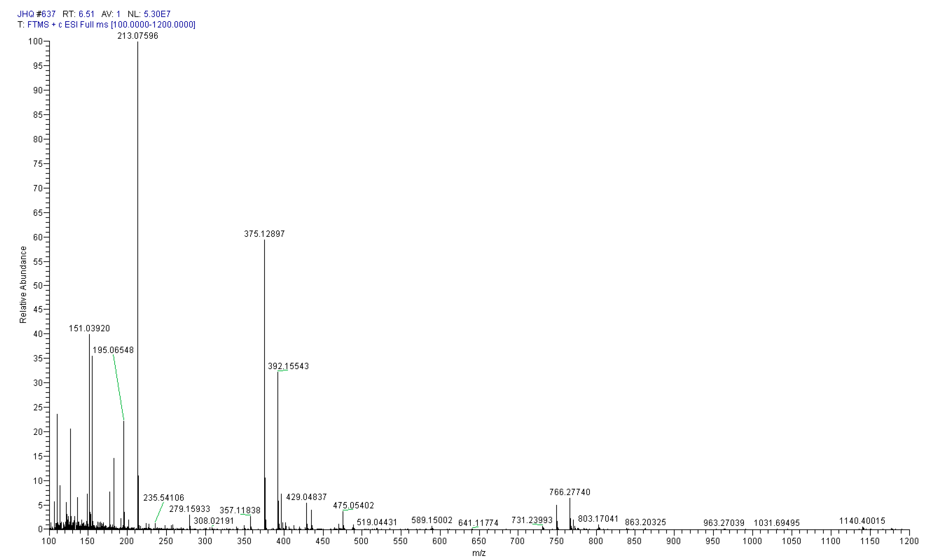Click the 151.03920 peak label
The image size is (927, 560).
[90, 328]
